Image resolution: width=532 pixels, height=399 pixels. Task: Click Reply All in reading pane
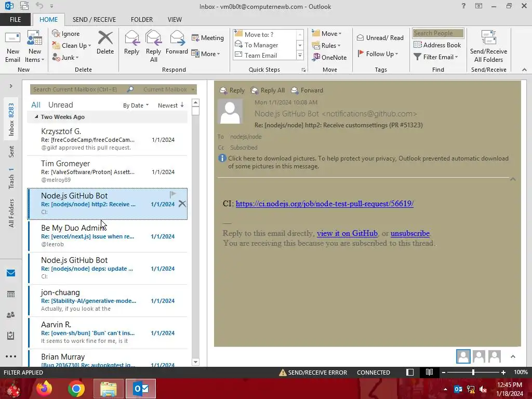(268, 90)
